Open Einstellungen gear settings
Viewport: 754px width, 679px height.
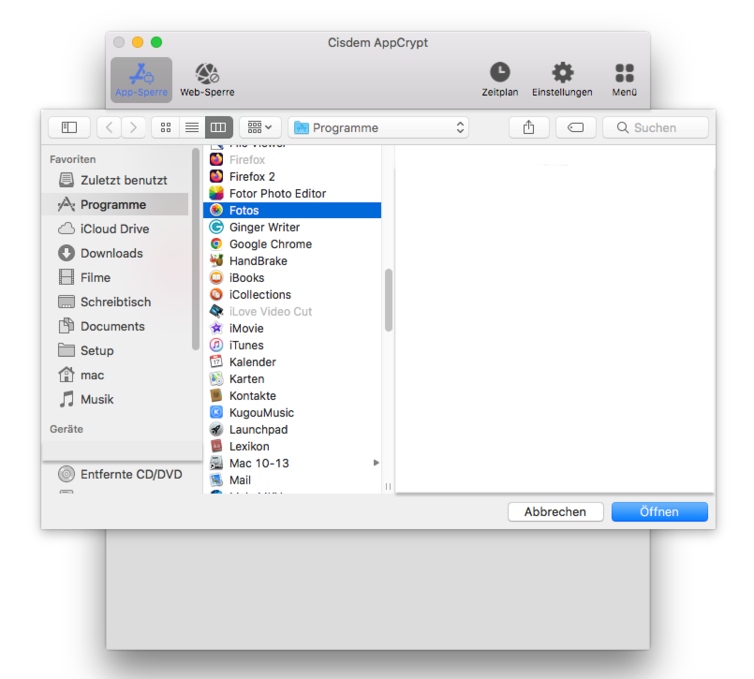pyautogui.click(x=562, y=80)
